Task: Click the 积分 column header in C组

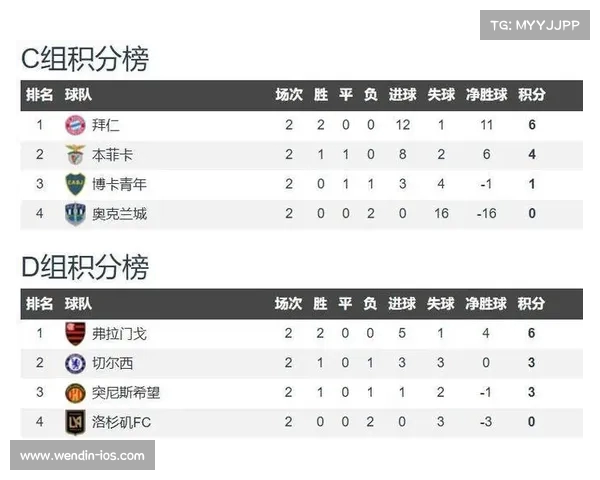Action: [532, 95]
